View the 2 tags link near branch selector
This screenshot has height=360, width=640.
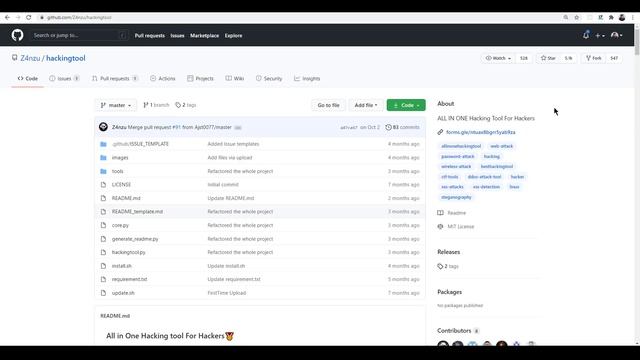click(186, 105)
